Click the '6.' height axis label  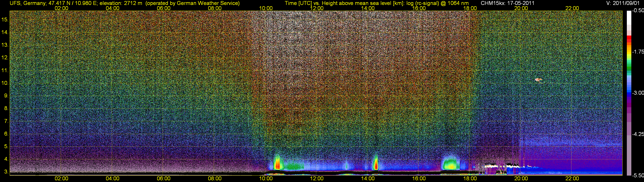(6, 134)
